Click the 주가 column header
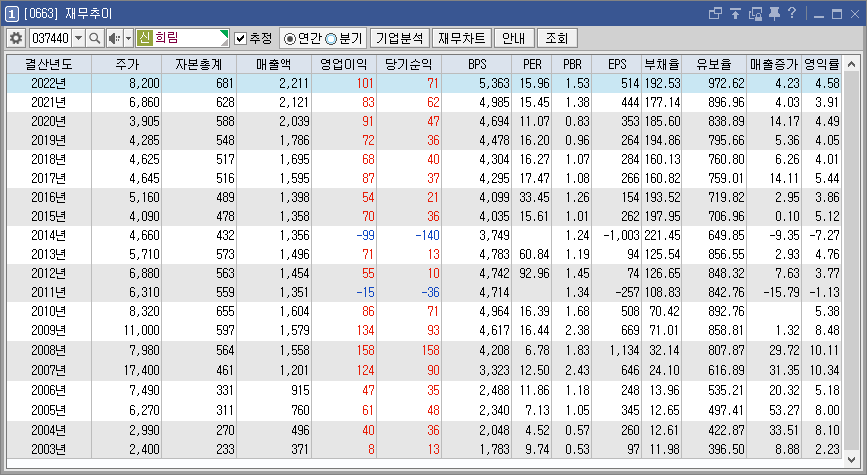The width and height of the screenshot is (867, 475). (x=127, y=64)
